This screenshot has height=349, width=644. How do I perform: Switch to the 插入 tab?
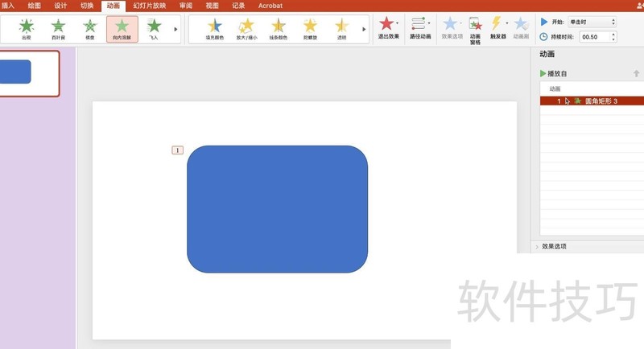click(x=7, y=6)
